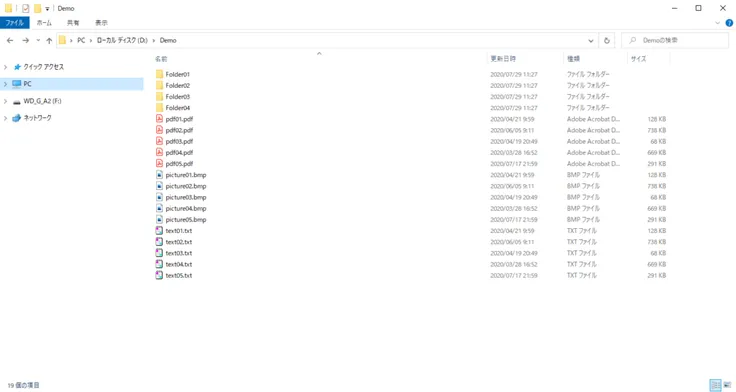Open the 表示 ribbon tab

pyautogui.click(x=101, y=23)
